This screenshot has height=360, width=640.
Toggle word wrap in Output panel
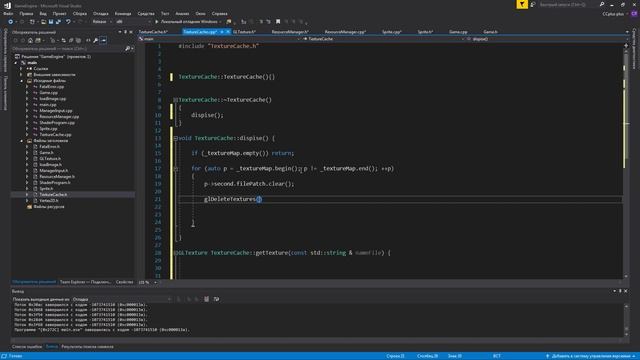click(x=216, y=299)
